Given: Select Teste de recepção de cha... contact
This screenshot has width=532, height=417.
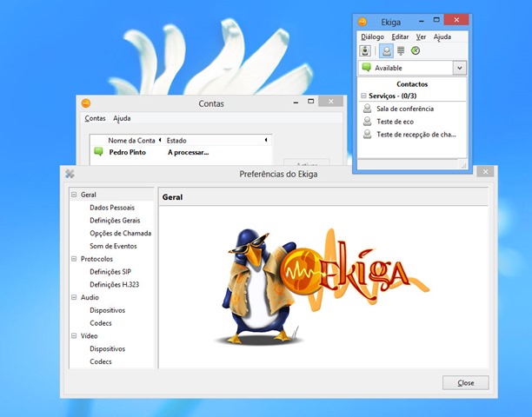Looking at the screenshot, I should click(x=416, y=135).
